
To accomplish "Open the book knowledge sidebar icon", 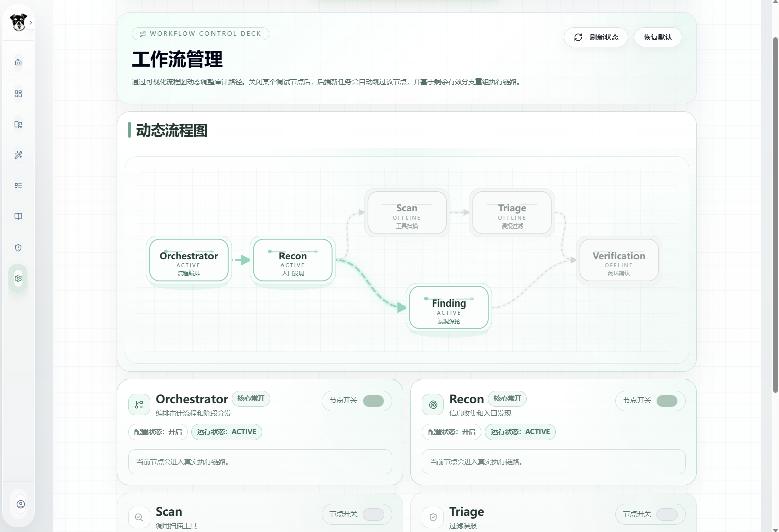I will pos(18,216).
